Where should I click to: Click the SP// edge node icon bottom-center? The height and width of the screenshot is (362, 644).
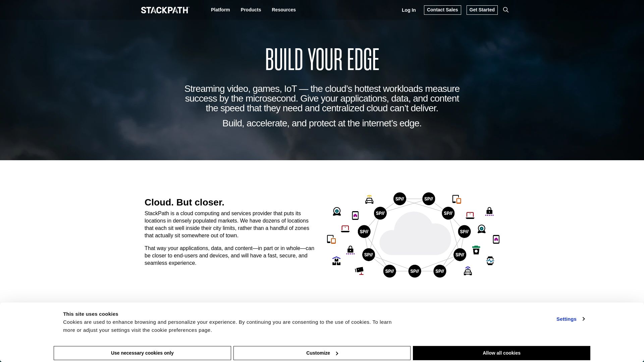click(x=414, y=271)
